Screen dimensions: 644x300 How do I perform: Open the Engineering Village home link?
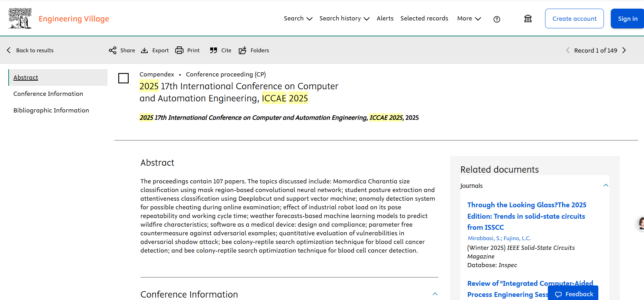(74, 19)
